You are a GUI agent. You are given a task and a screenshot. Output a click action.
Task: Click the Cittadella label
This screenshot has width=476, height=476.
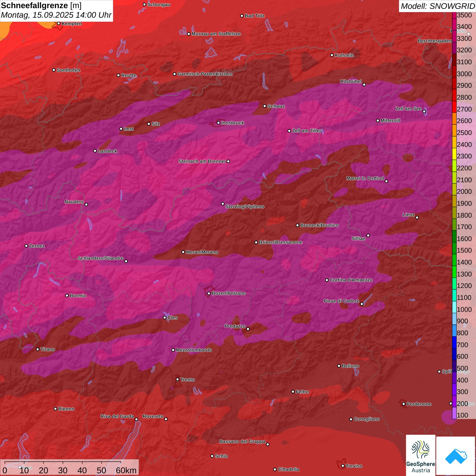click(x=288, y=469)
